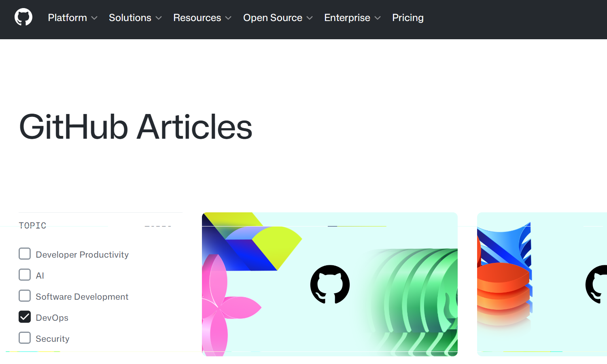607x364 pixels.
Task: Expand the Platform dropdown chevron
Action: point(94,18)
